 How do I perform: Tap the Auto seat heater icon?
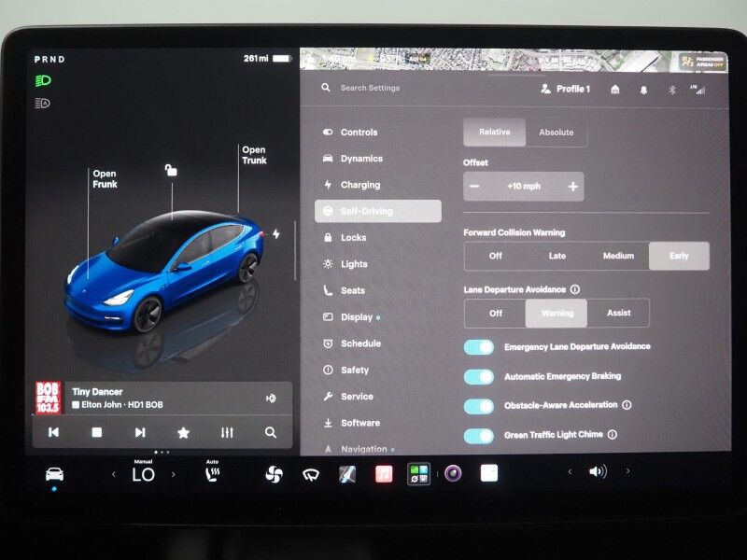point(212,472)
